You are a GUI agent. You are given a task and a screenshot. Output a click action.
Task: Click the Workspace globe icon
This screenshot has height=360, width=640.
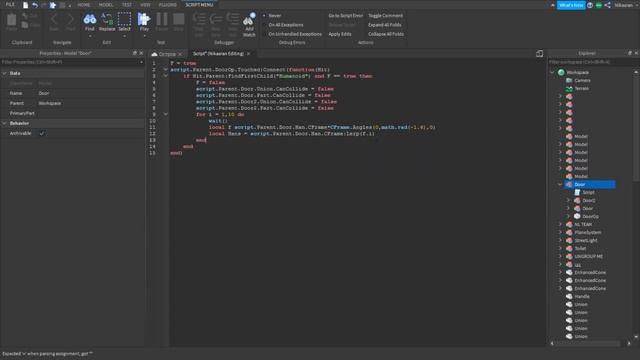click(561, 72)
